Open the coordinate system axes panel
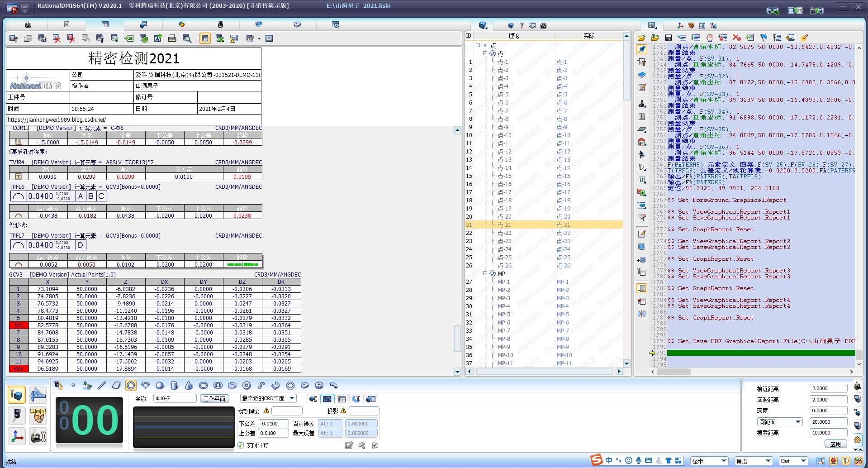 (x=17, y=436)
